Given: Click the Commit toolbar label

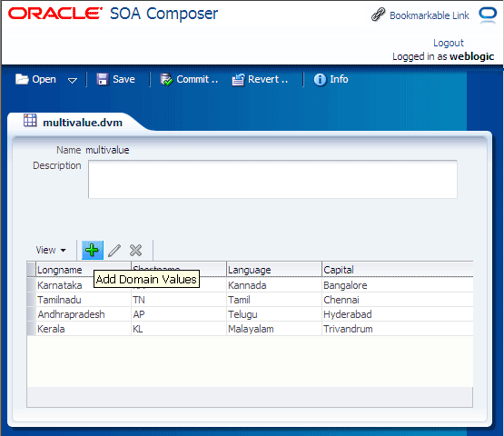Looking at the screenshot, I should (x=197, y=79).
